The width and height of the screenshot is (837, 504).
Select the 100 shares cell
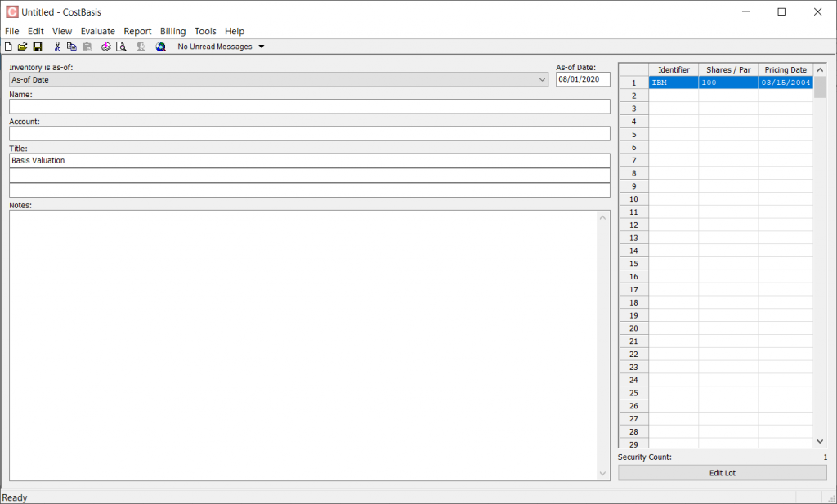point(728,83)
